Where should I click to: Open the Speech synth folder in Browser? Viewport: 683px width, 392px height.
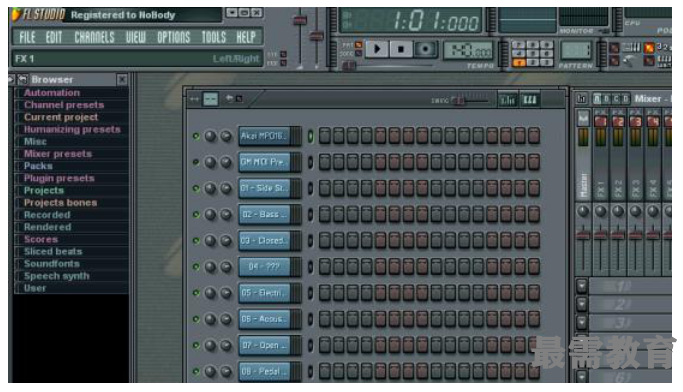(x=57, y=276)
